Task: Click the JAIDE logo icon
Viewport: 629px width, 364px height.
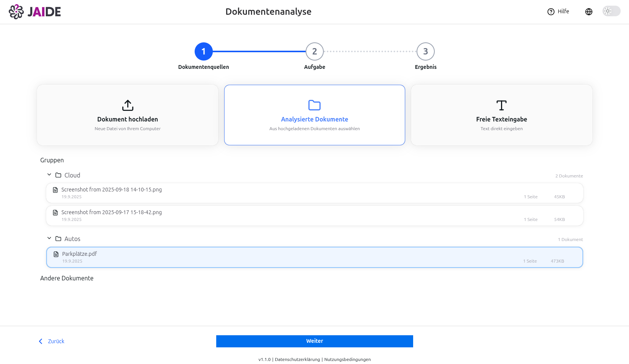Action: 16,12
